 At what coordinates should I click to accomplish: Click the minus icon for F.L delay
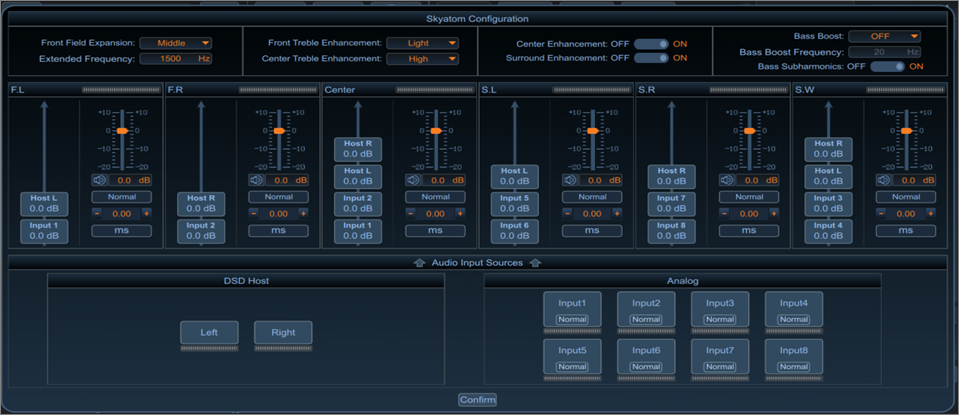click(97, 214)
